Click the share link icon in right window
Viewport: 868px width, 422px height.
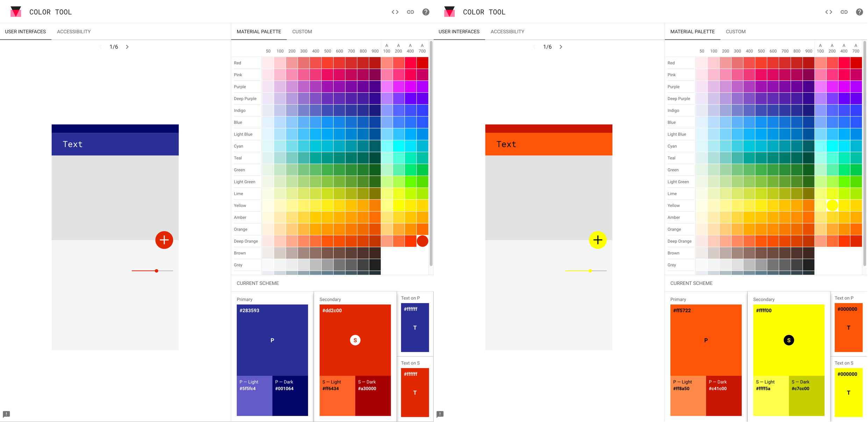(844, 12)
